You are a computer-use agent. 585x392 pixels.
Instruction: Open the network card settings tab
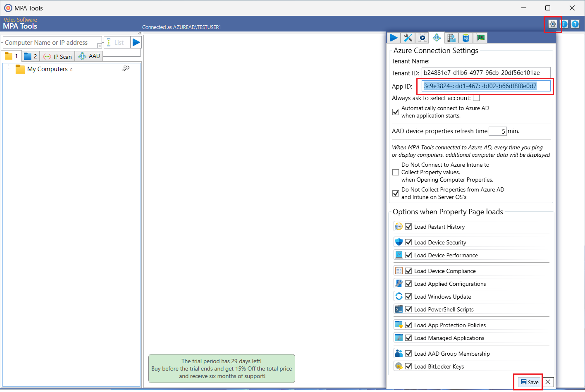[x=480, y=38]
